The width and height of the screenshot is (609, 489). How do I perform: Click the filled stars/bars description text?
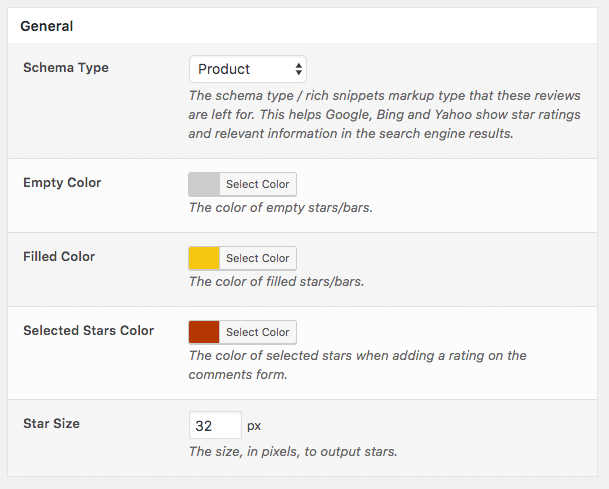(x=276, y=282)
